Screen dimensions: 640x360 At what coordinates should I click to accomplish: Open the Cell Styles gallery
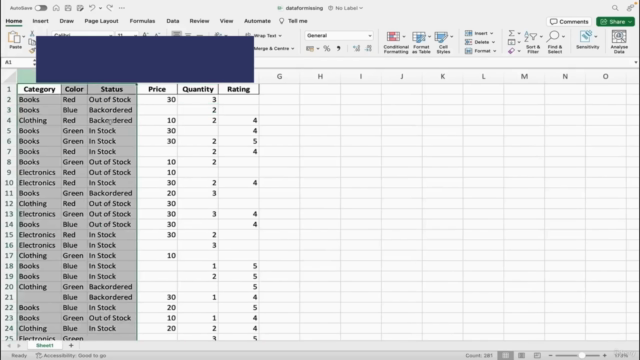pos(443,42)
